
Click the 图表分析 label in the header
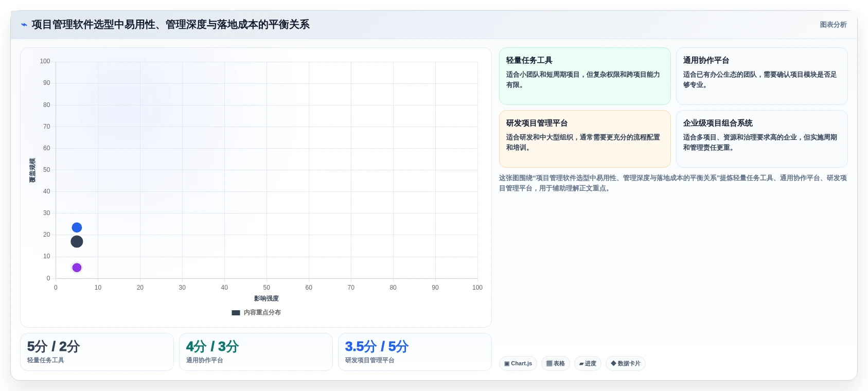[x=833, y=25]
